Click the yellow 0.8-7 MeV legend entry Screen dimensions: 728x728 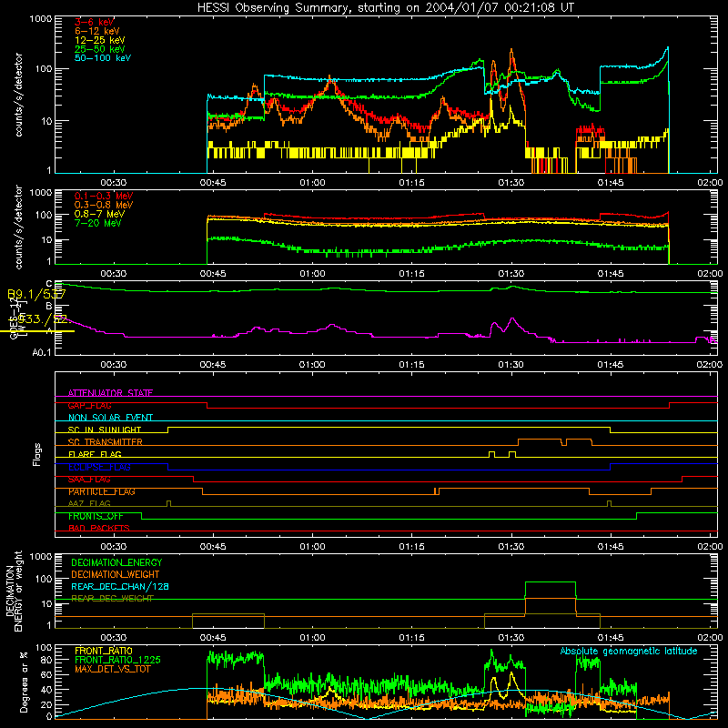point(99,214)
